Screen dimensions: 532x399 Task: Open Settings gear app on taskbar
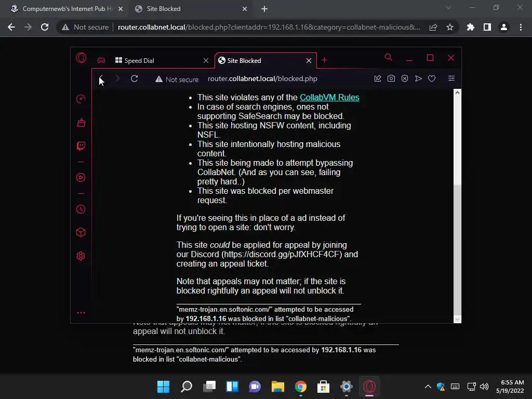tap(347, 387)
